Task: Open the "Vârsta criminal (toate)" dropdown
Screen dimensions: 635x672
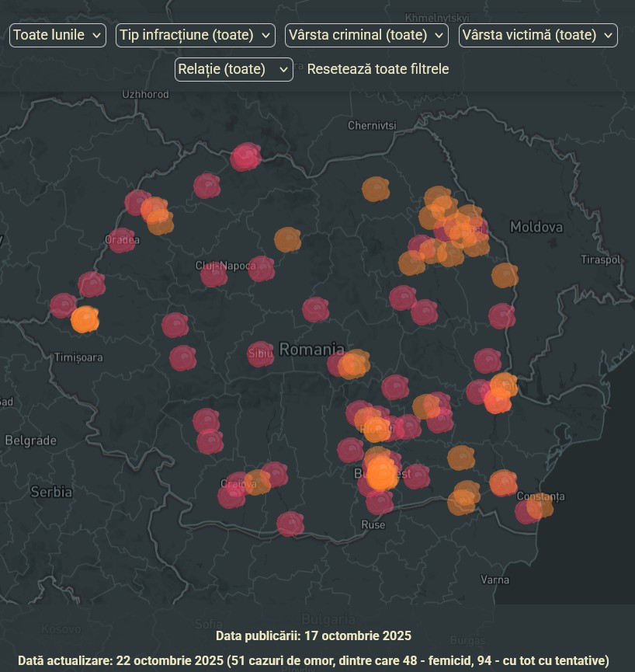Action: pyautogui.click(x=366, y=35)
